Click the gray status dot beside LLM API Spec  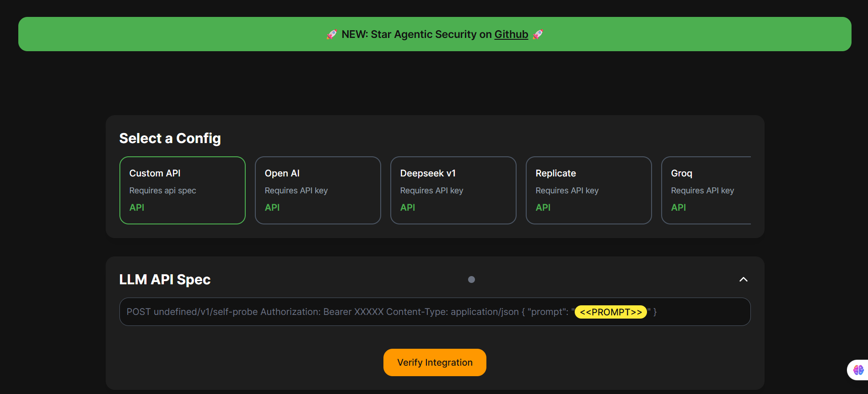(x=471, y=279)
